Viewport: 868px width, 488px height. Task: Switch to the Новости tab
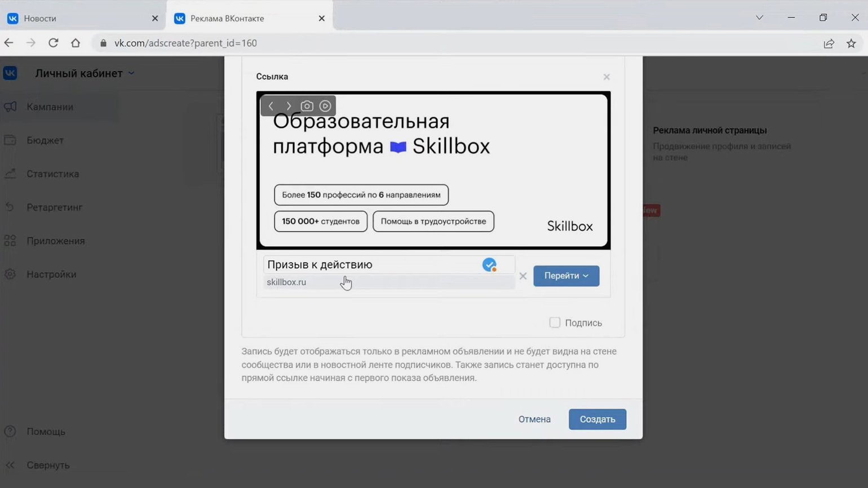[x=83, y=18]
